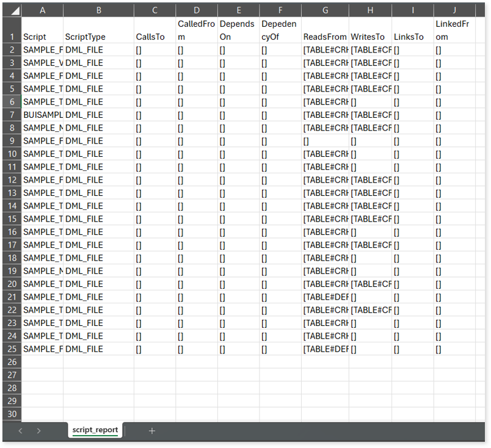Click the ScriptType header cell
491x448 pixels.
(x=98, y=37)
